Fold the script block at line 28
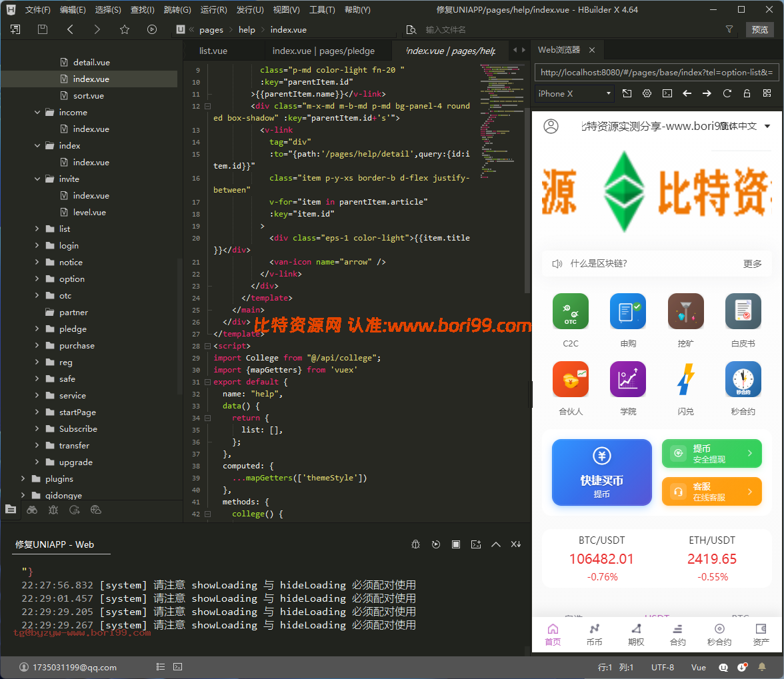The width and height of the screenshot is (784, 679). [207, 346]
